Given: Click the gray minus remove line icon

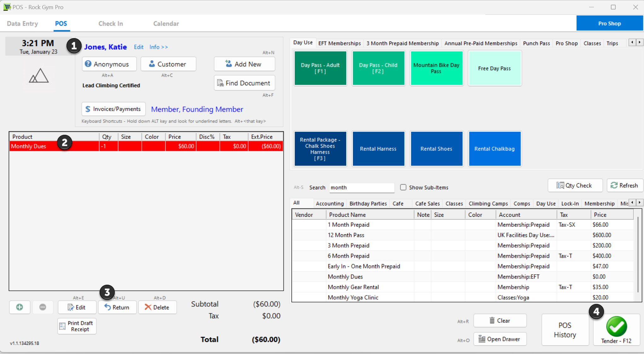Looking at the screenshot, I should coord(43,307).
